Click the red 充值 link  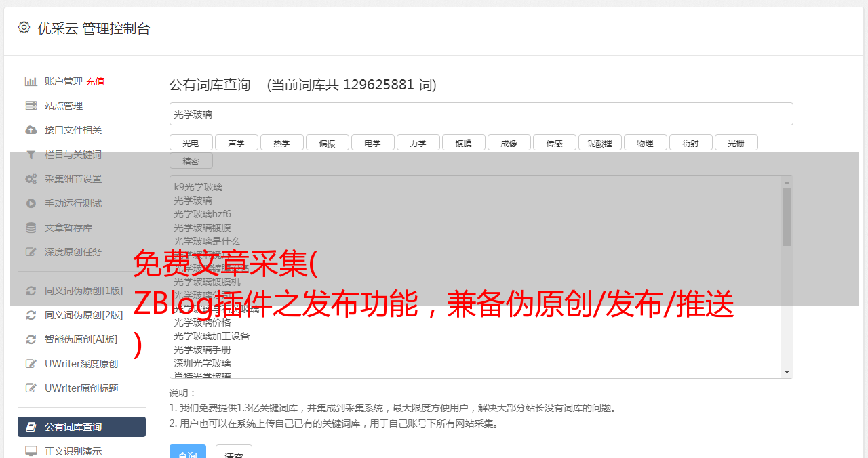tap(95, 81)
